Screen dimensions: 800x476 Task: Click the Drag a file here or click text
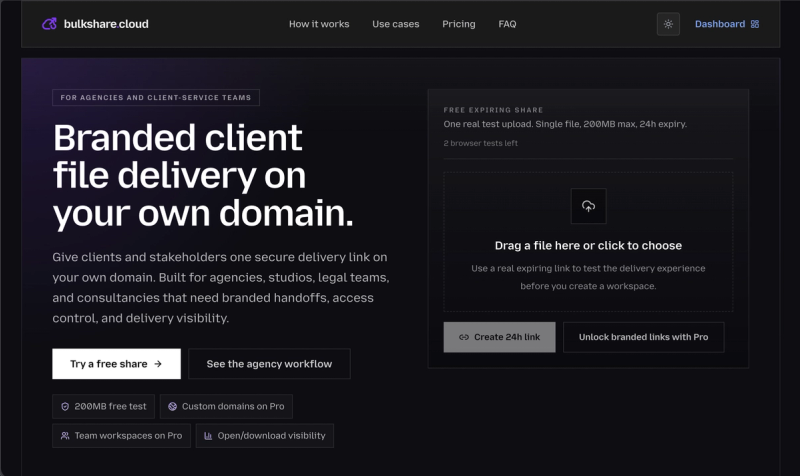[x=588, y=245]
